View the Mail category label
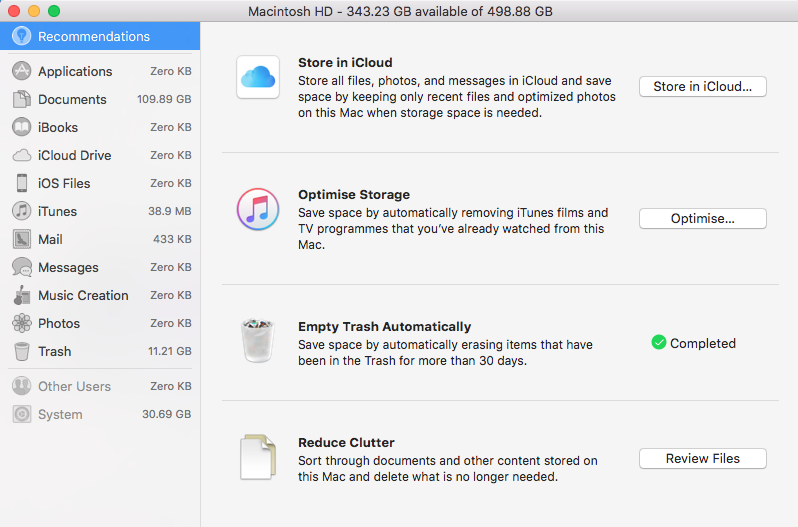798x527 pixels. coord(50,239)
